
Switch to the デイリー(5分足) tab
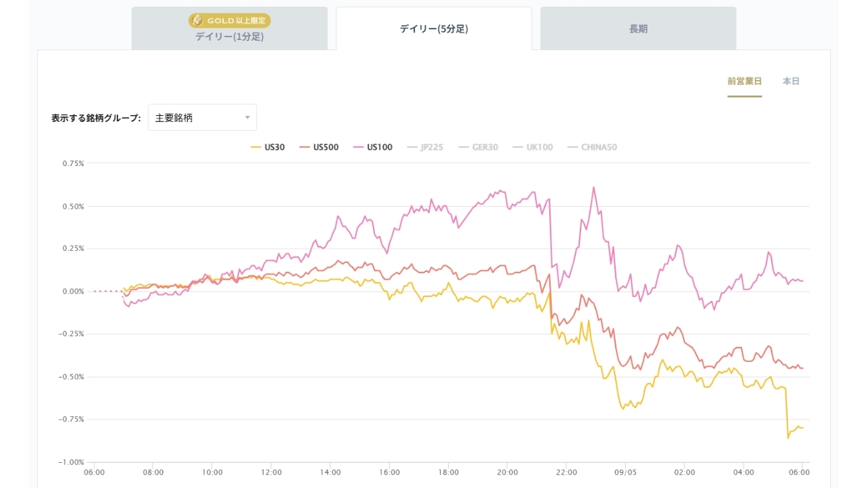[x=434, y=28]
